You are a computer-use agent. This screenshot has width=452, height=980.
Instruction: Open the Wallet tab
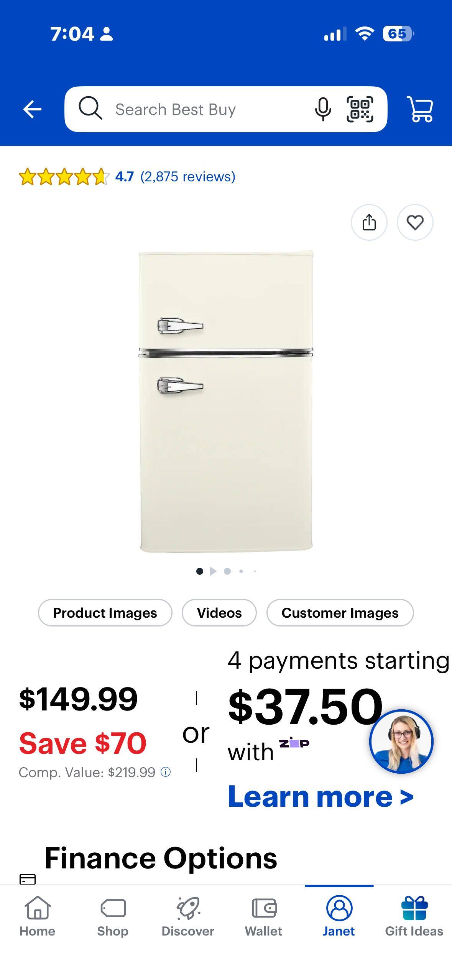[x=263, y=917]
